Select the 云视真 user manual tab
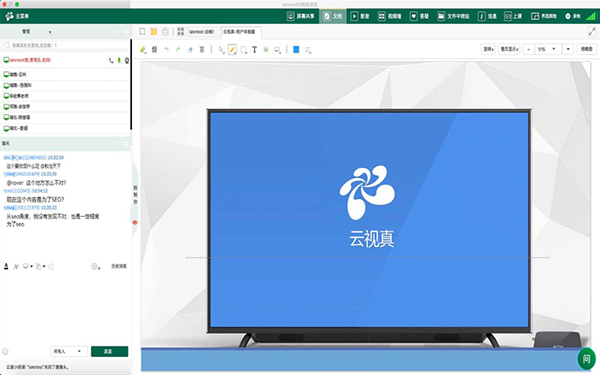 (241, 32)
